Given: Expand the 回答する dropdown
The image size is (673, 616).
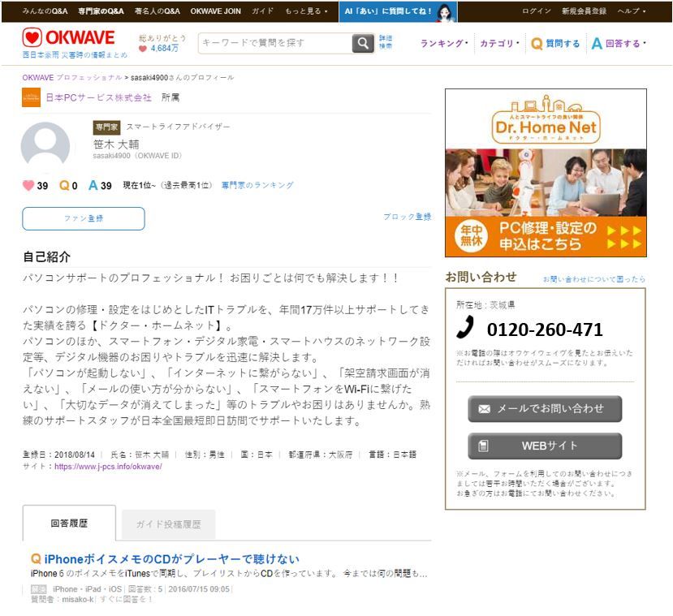Looking at the screenshot, I should coord(619,43).
